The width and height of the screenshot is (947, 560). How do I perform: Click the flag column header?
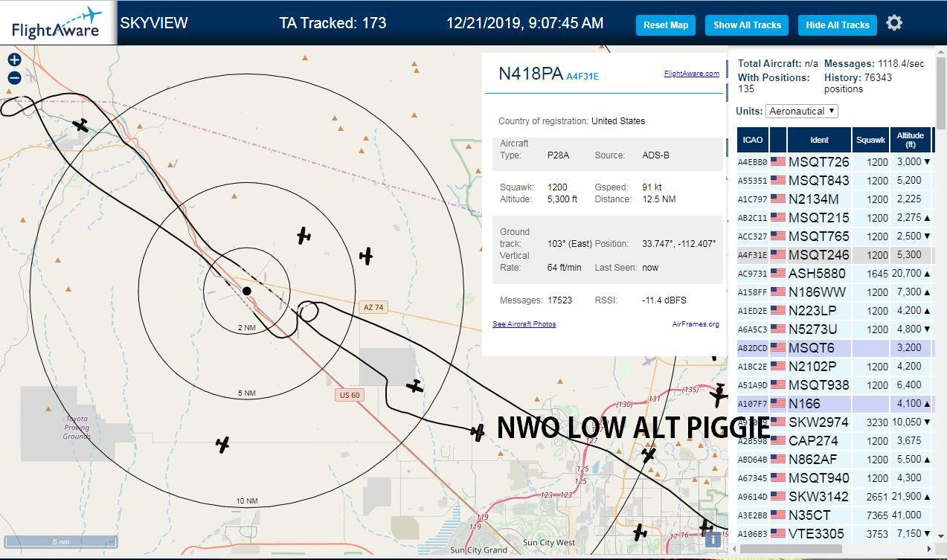pos(778,140)
